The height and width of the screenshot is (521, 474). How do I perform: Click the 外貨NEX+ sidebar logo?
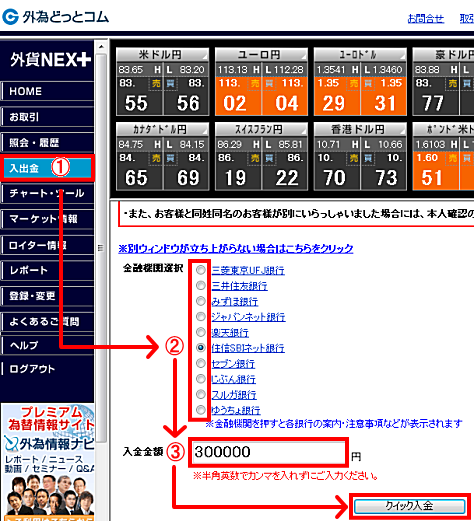(x=50, y=60)
